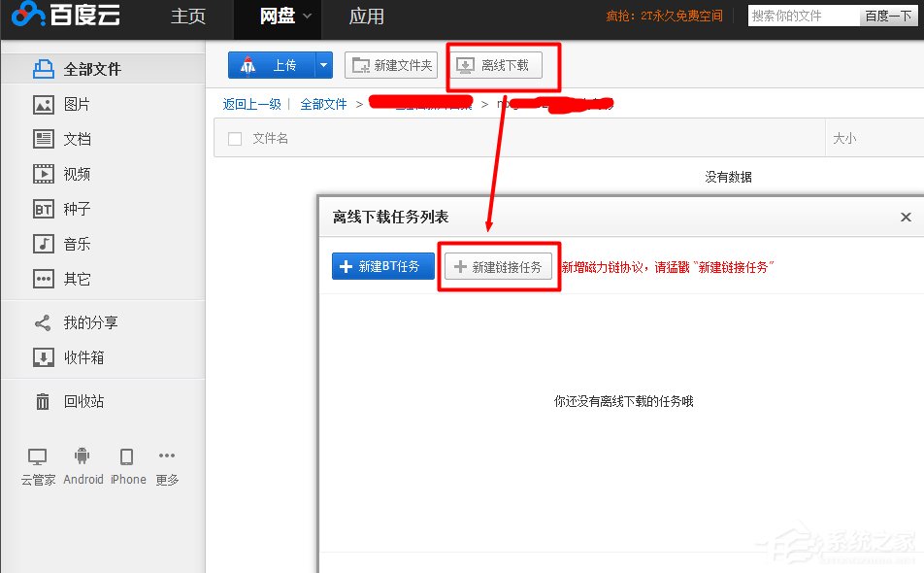The width and height of the screenshot is (924, 573).
Task: Open the 应用 (Apps) menu
Action: (x=367, y=17)
